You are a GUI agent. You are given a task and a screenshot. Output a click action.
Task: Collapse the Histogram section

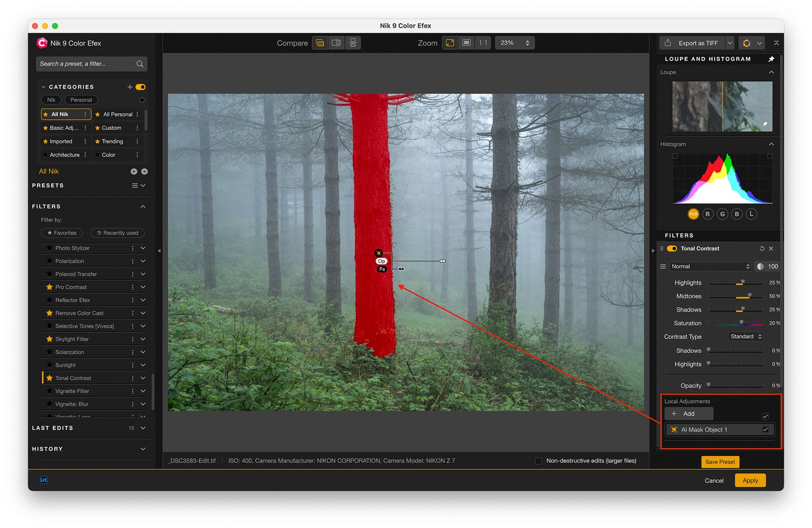coord(771,144)
